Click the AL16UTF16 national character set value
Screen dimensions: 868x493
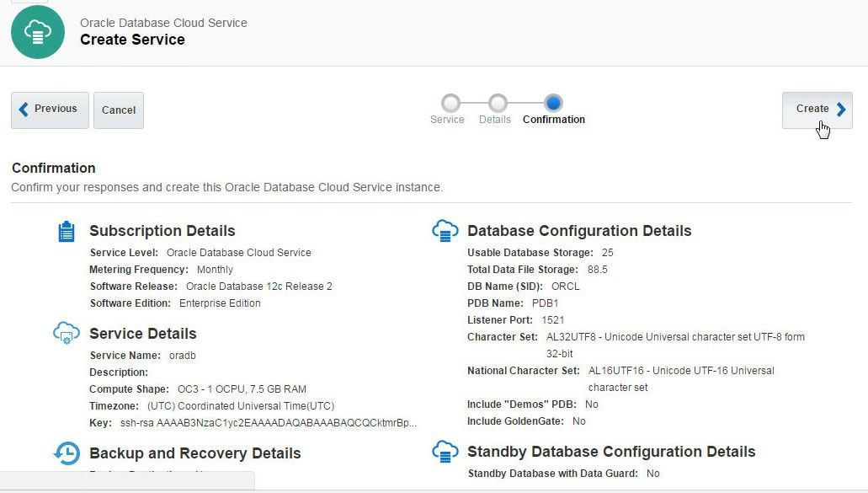[681, 379]
